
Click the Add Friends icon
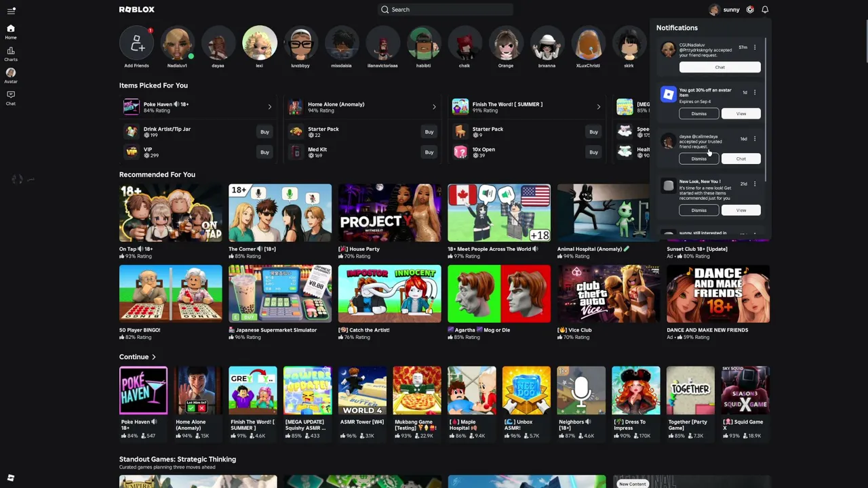pyautogui.click(x=136, y=44)
